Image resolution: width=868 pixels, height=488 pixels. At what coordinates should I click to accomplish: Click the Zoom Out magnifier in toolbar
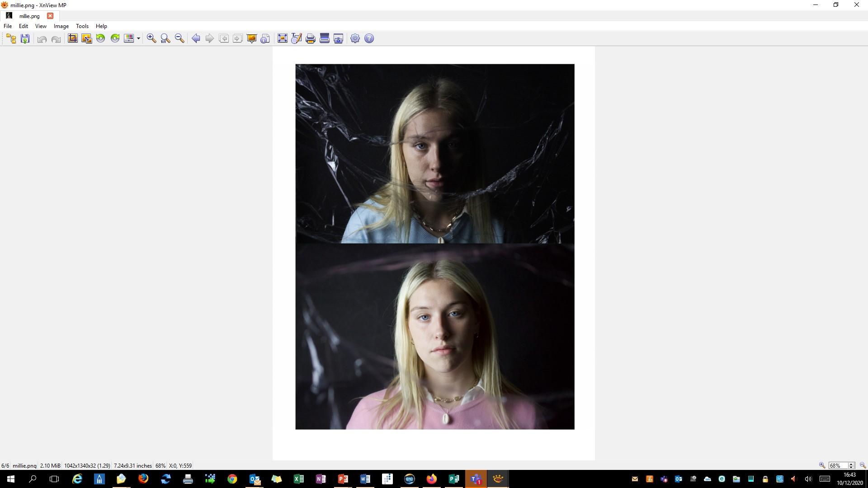[x=179, y=38]
